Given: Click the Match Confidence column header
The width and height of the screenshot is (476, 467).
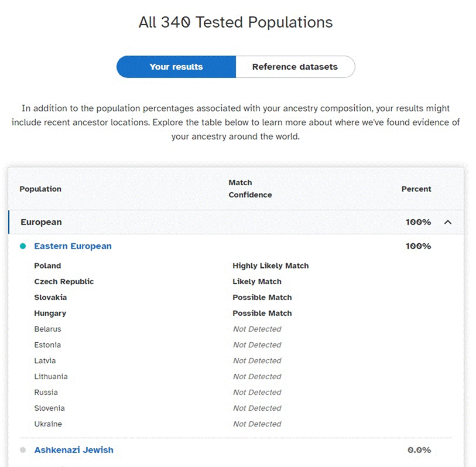Looking at the screenshot, I should (250, 189).
